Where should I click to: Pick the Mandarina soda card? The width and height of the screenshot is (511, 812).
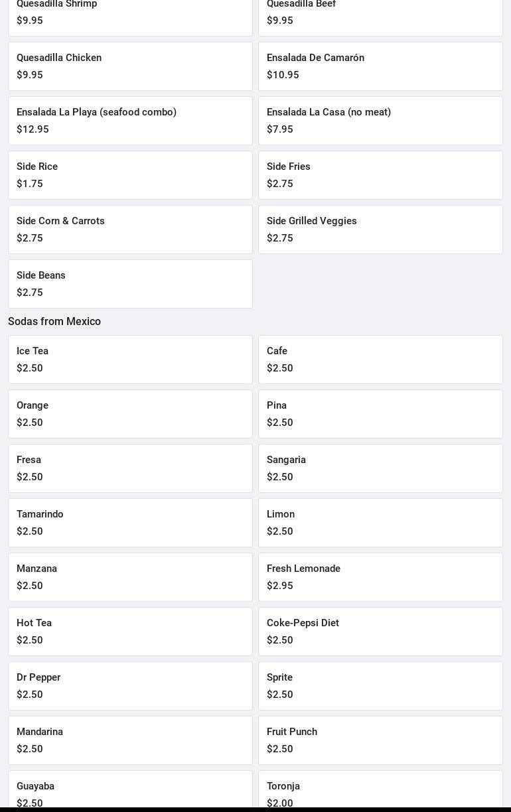tap(130, 740)
